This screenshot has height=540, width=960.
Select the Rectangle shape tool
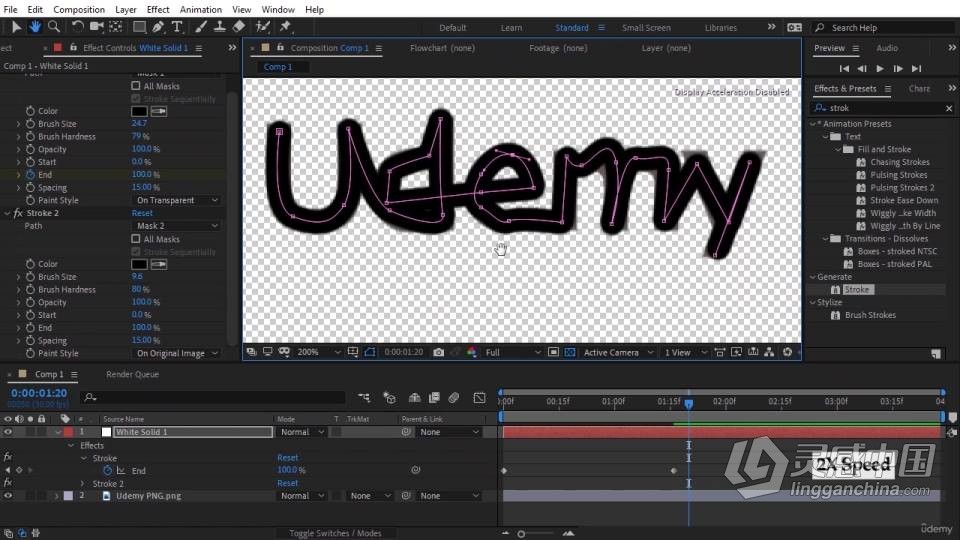pyautogui.click(x=140, y=26)
